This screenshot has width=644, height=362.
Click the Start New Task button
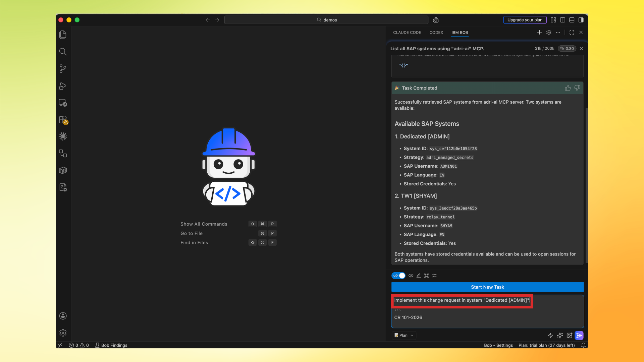click(x=487, y=287)
